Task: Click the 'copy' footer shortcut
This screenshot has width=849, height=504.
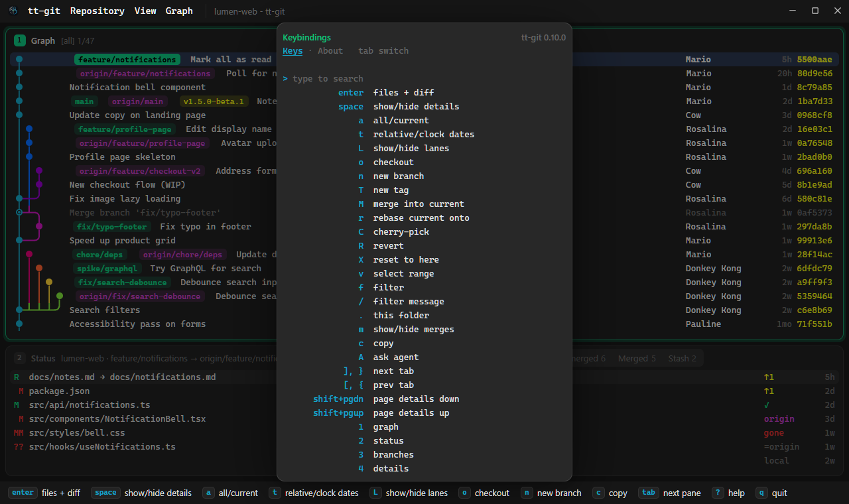Action: tap(610, 493)
